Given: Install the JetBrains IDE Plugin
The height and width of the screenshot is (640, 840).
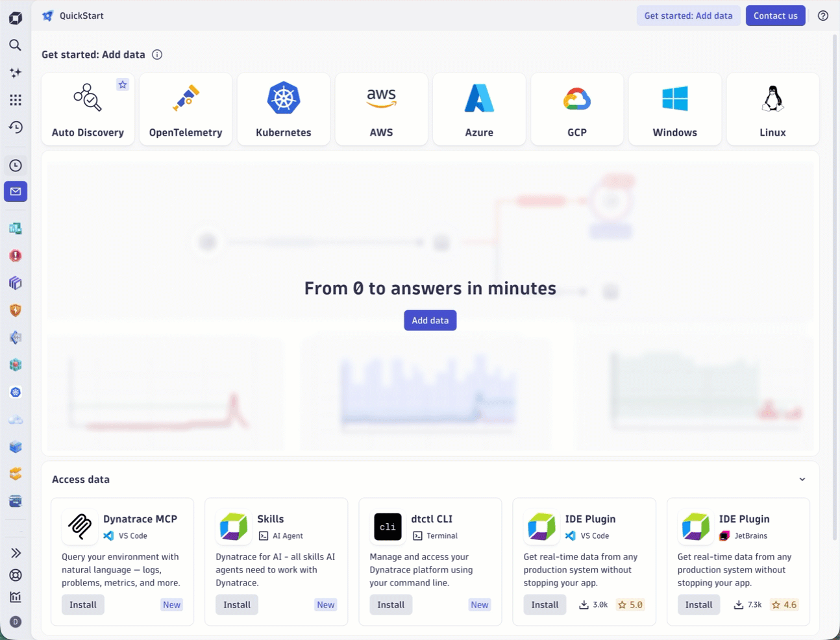Looking at the screenshot, I should (x=698, y=604).
